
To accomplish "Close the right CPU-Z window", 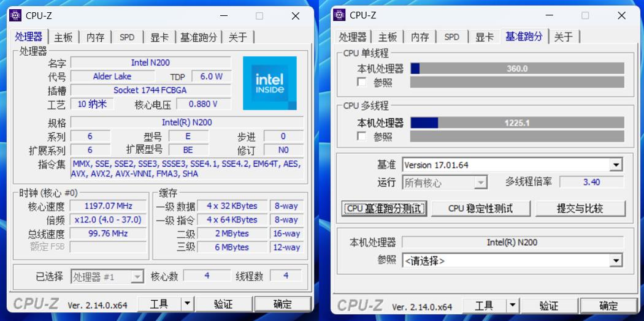I will (x=621, y=15).
